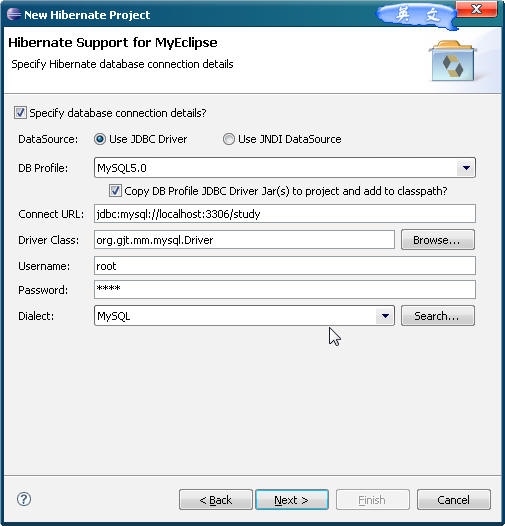Click the Search button next to Dialect

coord(438,316)
